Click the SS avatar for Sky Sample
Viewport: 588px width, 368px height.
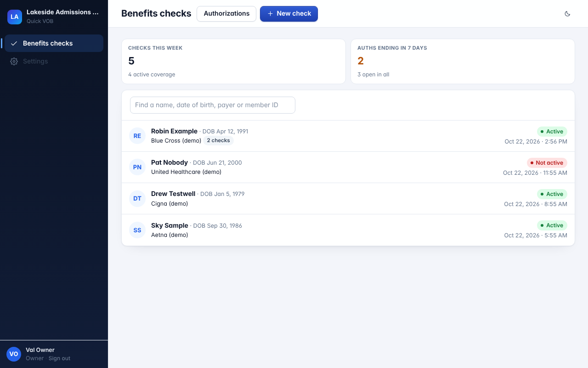point(137,230)
